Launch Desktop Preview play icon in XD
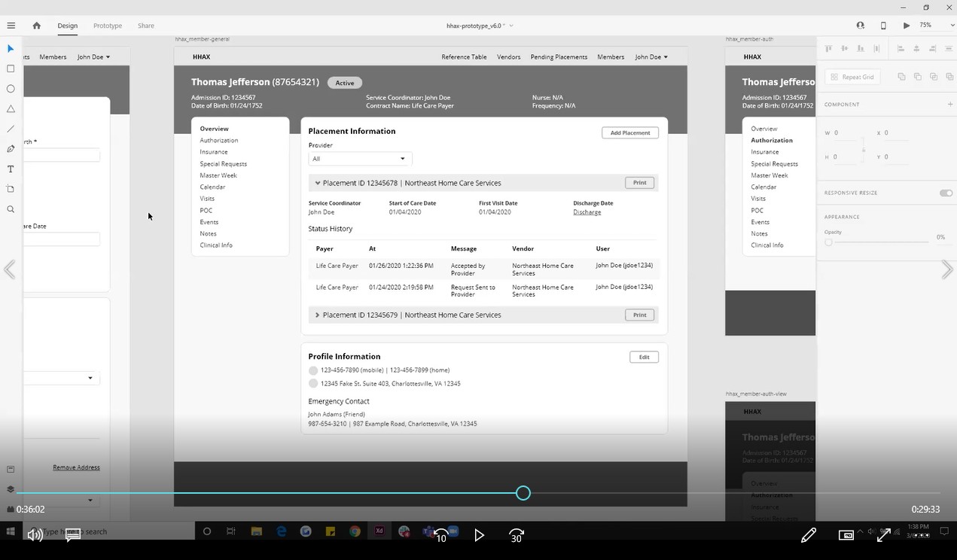Image resolution: width=957 pixels, height=560 pixels. tap(907, 26)
